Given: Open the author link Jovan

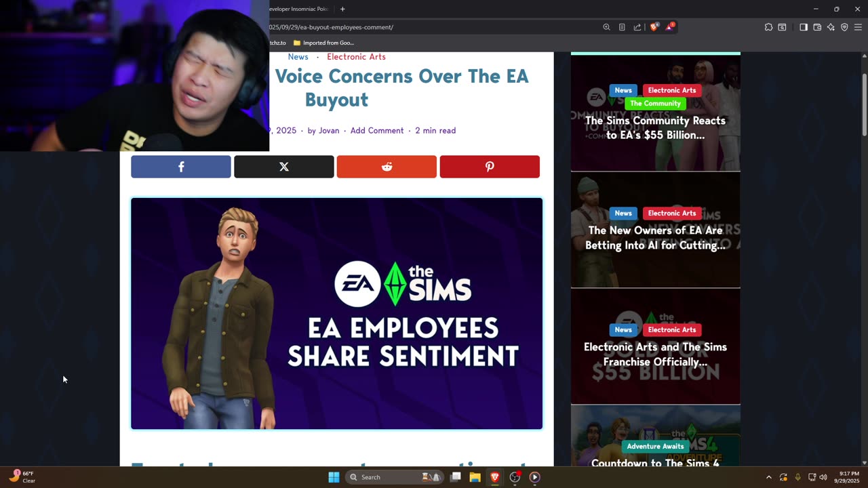Looking at the screenshot, I should pos(329,130).
